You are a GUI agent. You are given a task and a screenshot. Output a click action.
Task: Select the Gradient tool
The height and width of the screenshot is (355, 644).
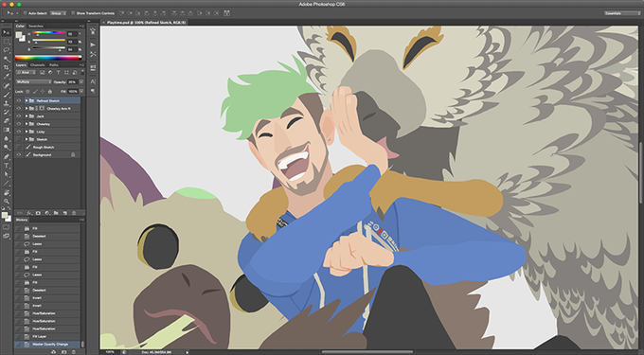pos(7,130)
